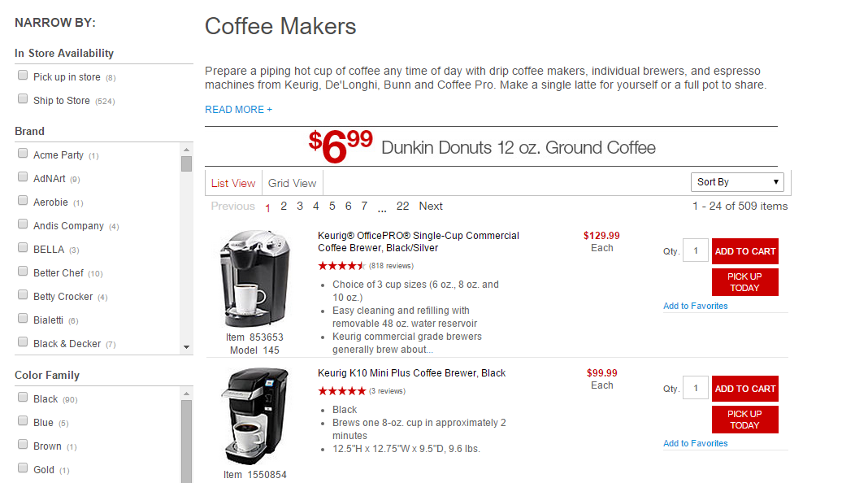The image size is (868, 483).
Task: Click the Keurig OfficePRO star rating
Action: tap(341, 266)
